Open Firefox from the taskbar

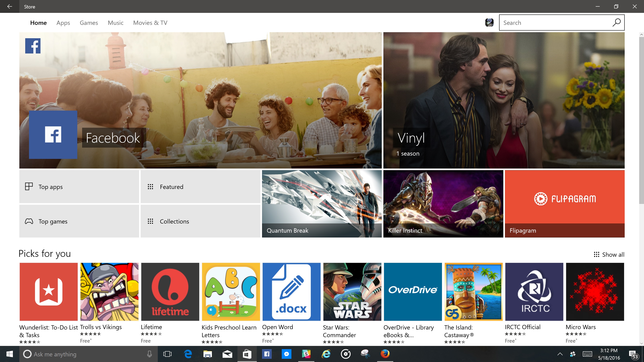click(x=385, y=354)
